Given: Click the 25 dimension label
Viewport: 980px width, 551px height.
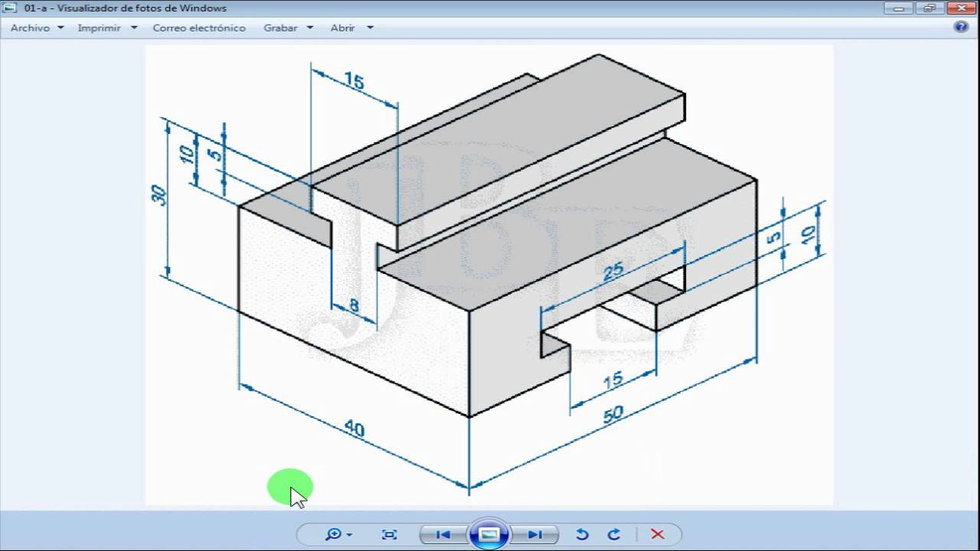Looking at the screenshot, I should (613, 271).
